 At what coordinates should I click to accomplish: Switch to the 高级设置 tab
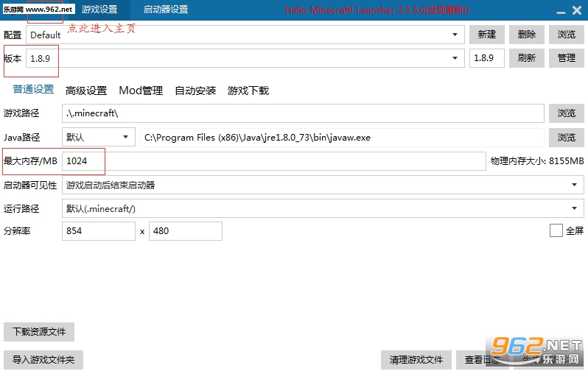point(86,91)
